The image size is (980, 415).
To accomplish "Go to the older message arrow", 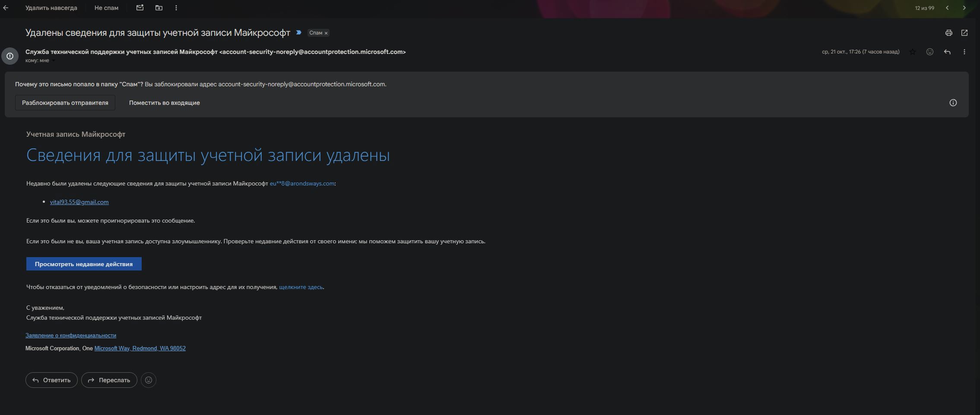I will click(964, 8).
